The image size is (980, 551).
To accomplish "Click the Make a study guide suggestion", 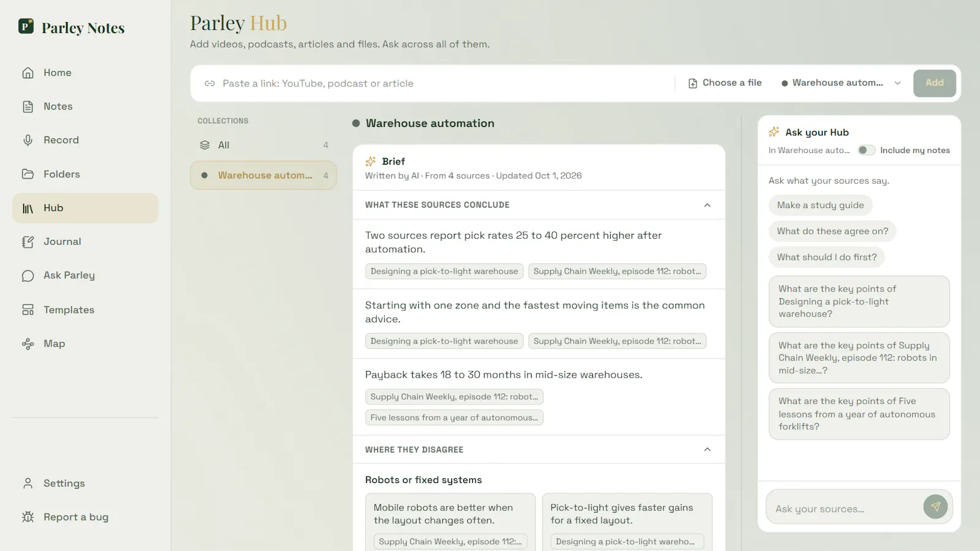I will click(821, 205).
